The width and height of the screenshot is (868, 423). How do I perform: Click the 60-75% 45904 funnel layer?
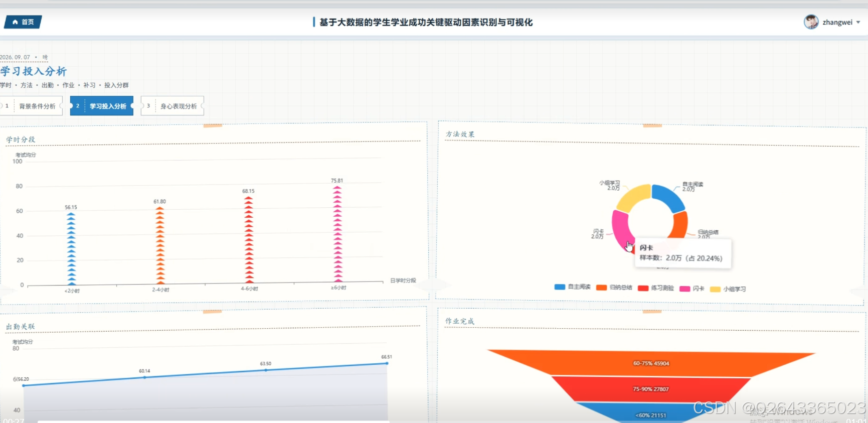[x=651, y=363]
